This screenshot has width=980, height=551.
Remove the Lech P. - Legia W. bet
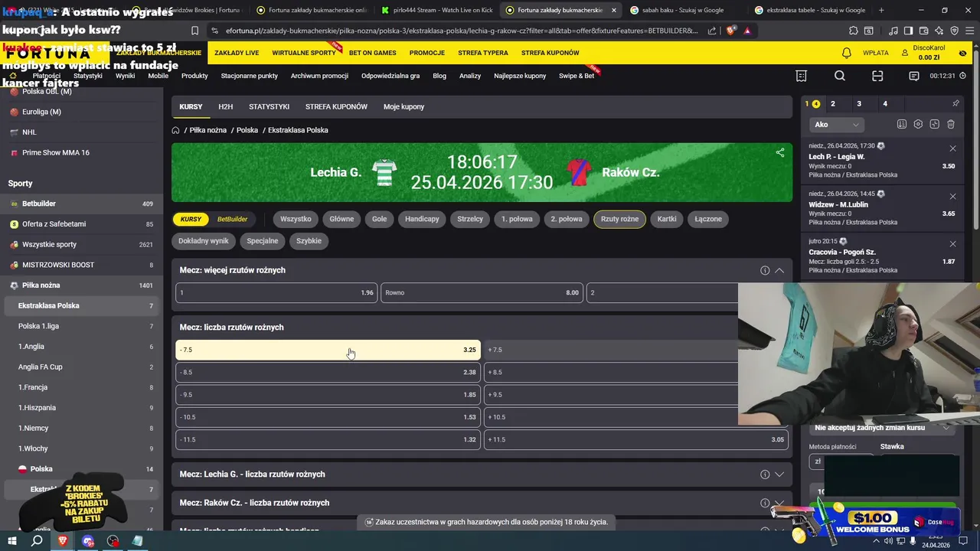tap(952, 148)
